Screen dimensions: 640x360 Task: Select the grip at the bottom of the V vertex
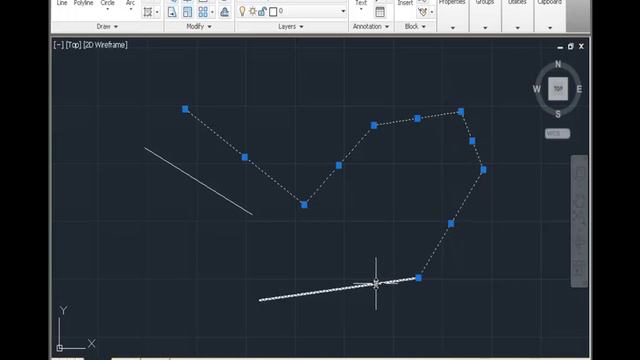304,204
